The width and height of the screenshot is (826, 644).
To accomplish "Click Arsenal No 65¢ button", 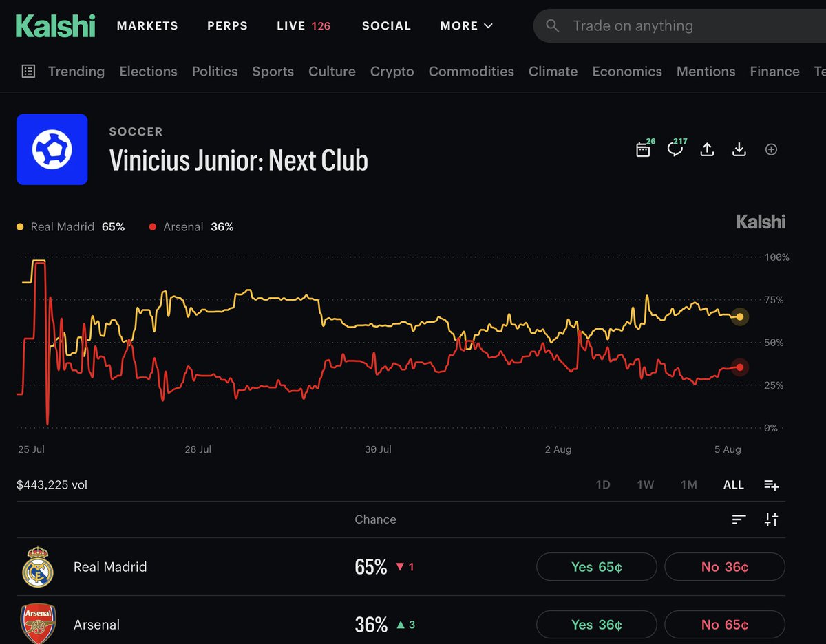I will click(725, 625).
